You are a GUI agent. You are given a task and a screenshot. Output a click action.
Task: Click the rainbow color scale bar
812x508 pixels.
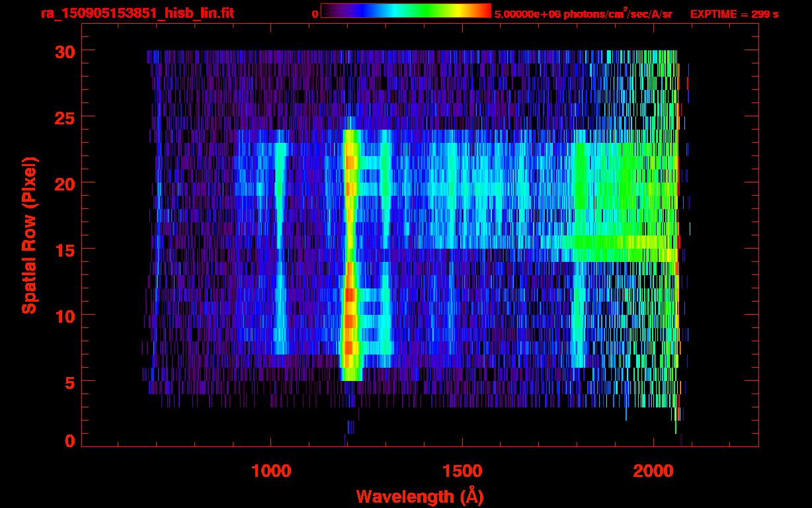coord(405,11)
